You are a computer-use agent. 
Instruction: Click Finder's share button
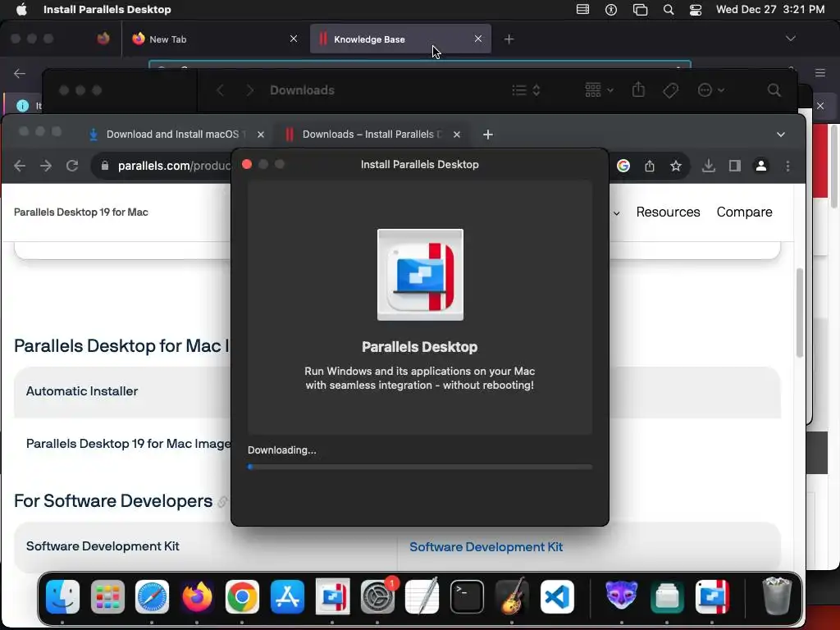click(638, 90)
